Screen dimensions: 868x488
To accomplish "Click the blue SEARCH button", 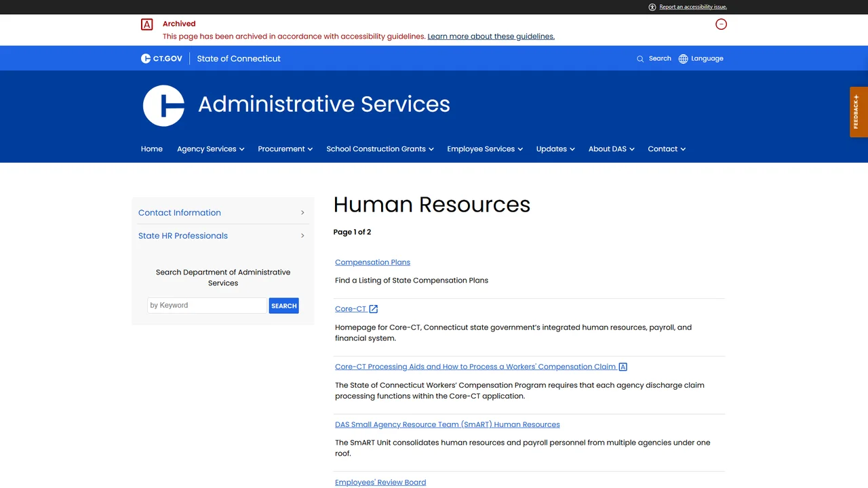I will point(283,306).
